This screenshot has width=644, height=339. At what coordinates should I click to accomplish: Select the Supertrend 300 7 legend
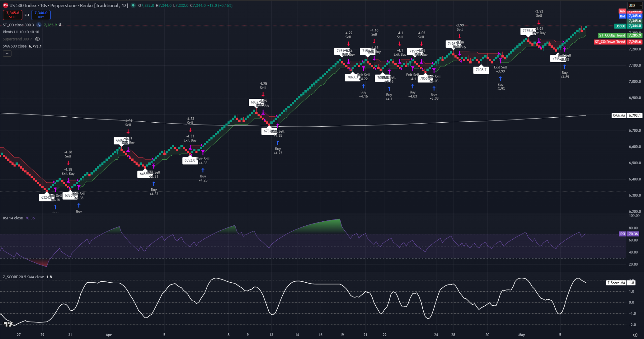click(x=17, y=39)
